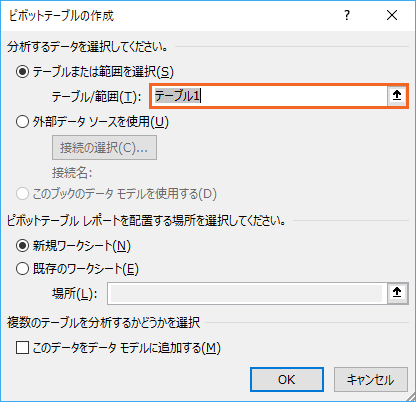The width and height of the screenshot is (416, 402).
Task: Click the キャンセル button
Action: pos(371,379)
